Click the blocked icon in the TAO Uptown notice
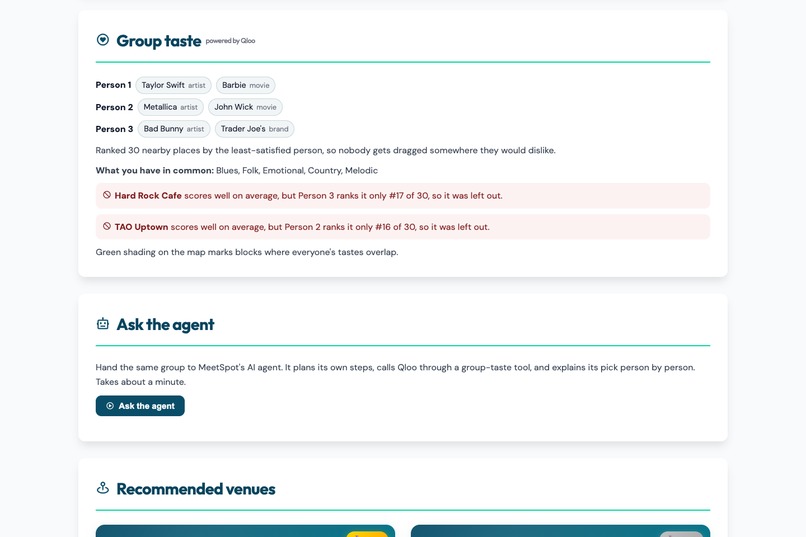The height and width of the screenshot is (537, 806). tap(107, 226)
